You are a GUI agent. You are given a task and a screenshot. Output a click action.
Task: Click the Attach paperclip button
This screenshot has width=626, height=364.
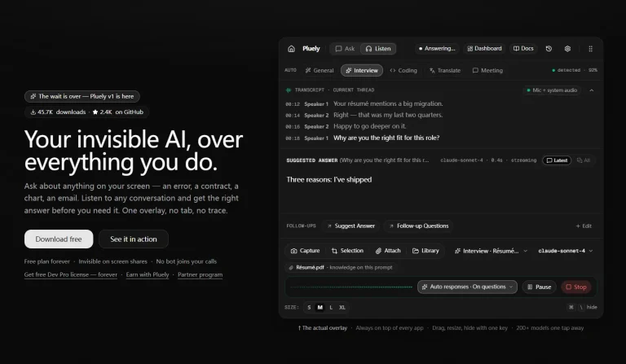[388, 251]
